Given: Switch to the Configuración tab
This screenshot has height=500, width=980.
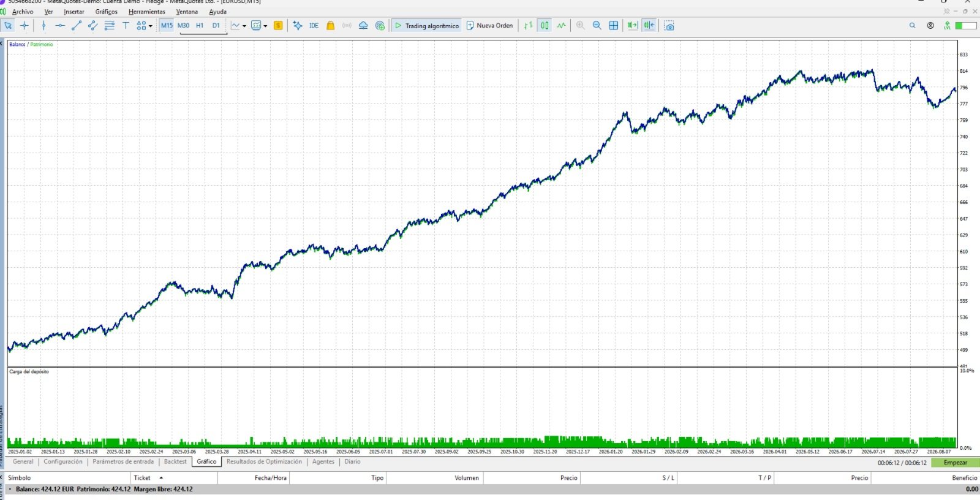Looking at the screenshot, I should [63, 461].
